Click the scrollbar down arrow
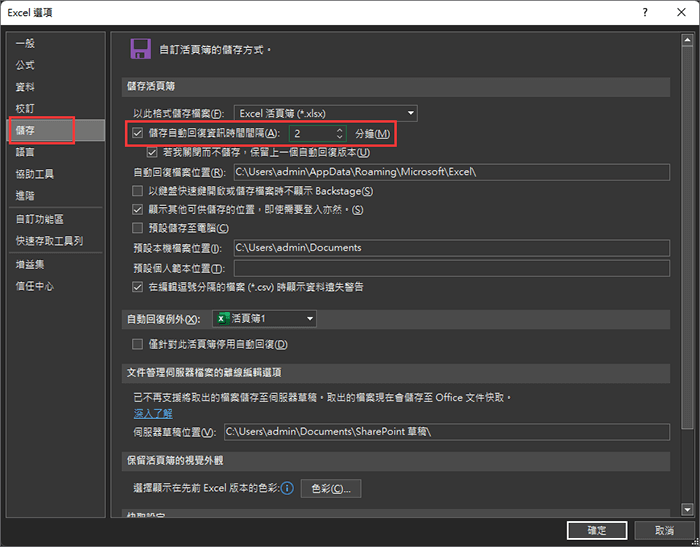Viewport: 700px width, 547px height. (x=687, y=509)
